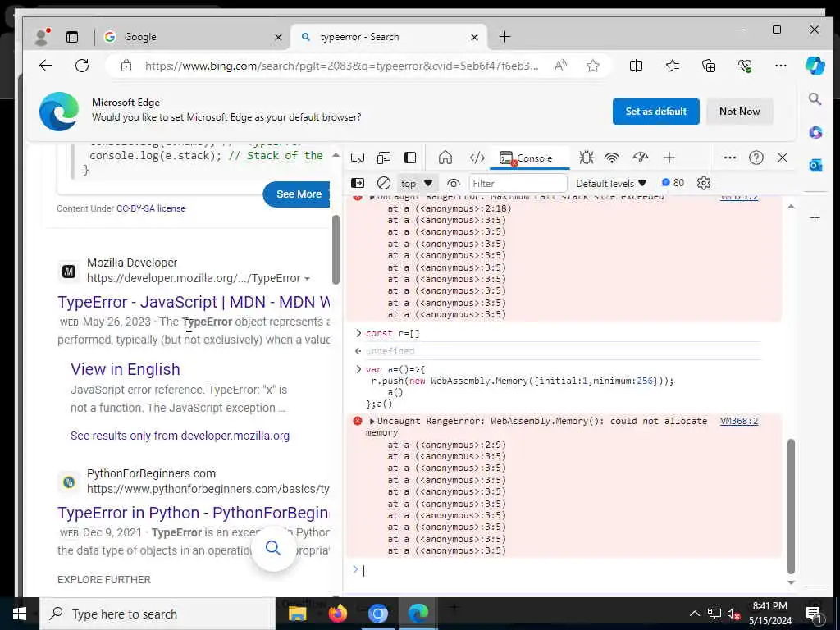Open View in English link
This screenshot has height=630, width=840.
[x=126, y=369]
